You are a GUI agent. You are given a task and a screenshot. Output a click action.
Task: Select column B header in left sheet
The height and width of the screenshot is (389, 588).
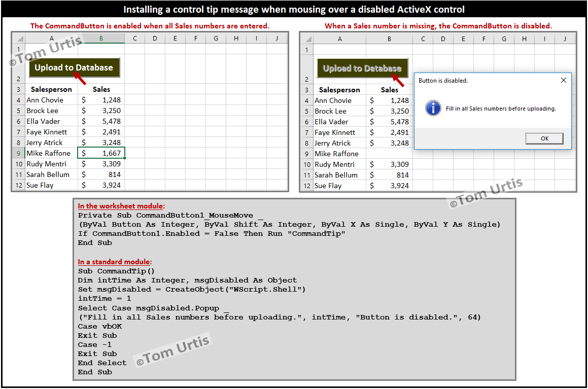click(101, 38)
